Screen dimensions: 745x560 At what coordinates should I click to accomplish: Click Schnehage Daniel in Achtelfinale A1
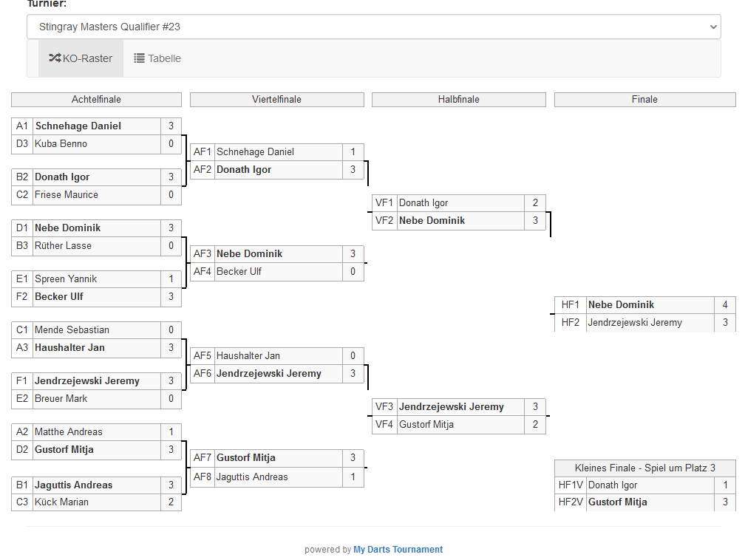click(78, 126)
